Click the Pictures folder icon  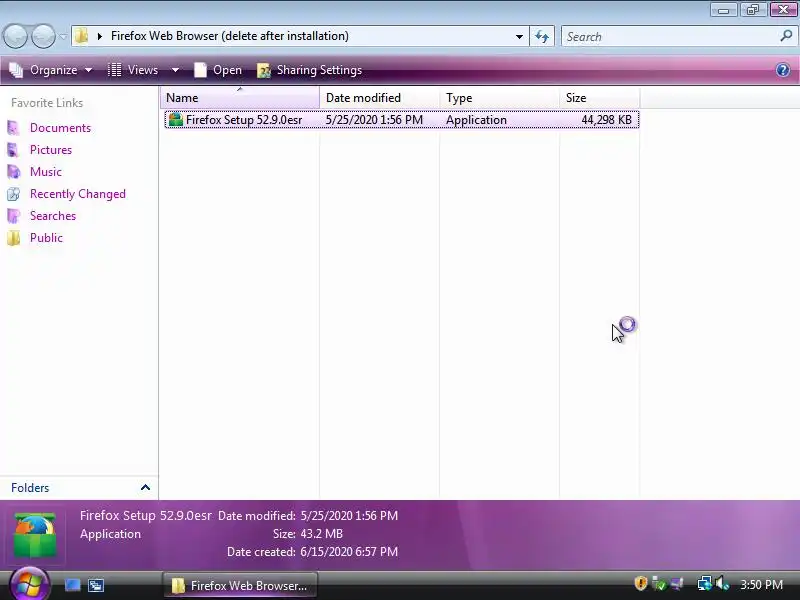pos(14,149)
